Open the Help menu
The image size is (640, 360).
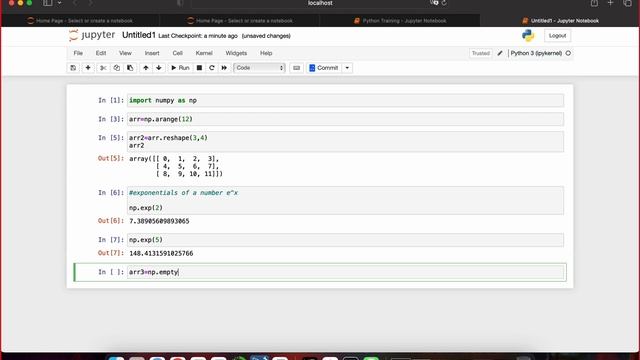[x=266, y=53]
